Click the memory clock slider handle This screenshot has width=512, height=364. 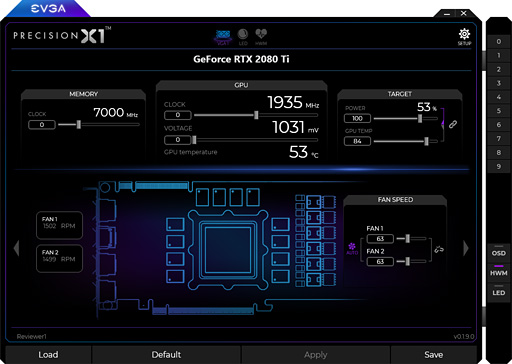(x=79, y=124)
